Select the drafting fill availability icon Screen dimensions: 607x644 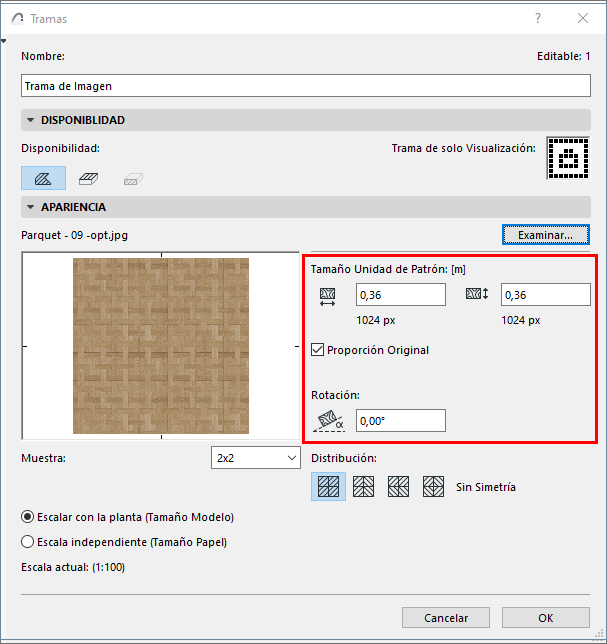coord(43,178)
